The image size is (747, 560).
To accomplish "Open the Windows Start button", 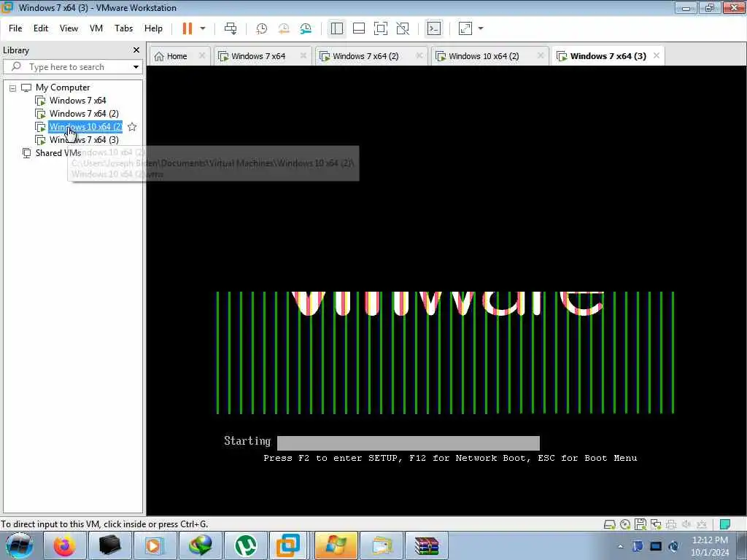I will (x=20, y=545).
